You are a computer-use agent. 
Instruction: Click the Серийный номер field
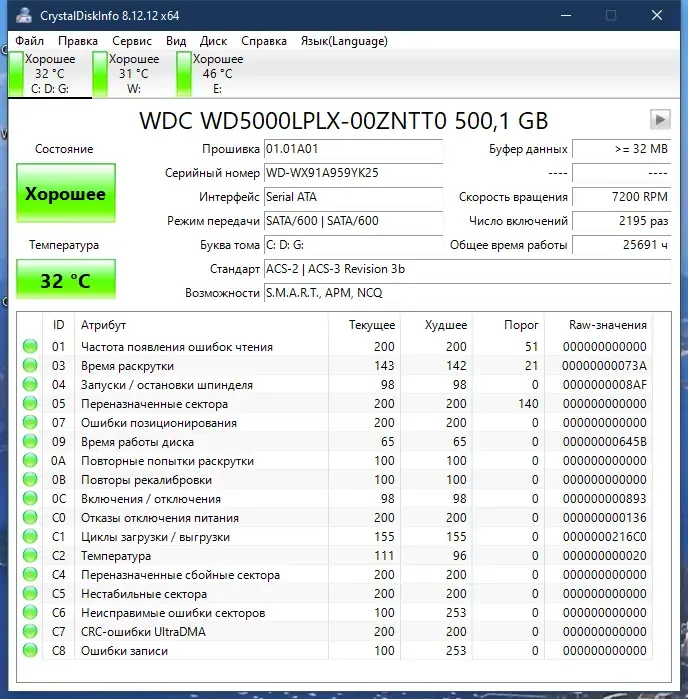tap(353, 173)
